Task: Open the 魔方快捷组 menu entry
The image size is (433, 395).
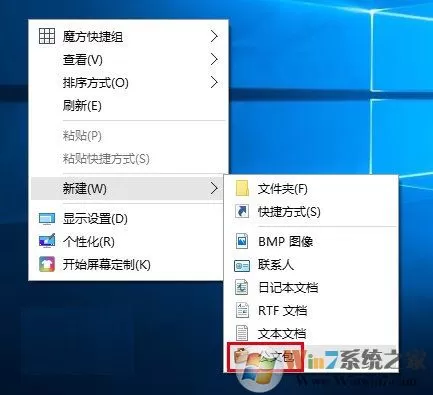Action: tap(128, 36)
